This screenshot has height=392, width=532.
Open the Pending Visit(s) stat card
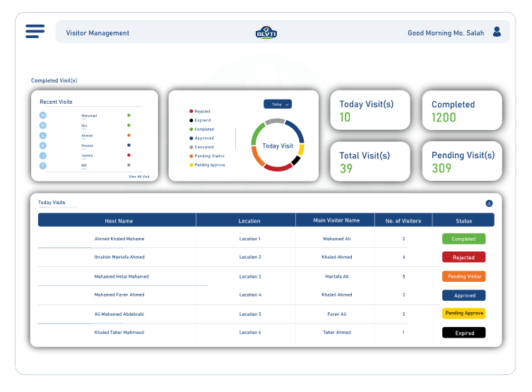click(462, 161)
